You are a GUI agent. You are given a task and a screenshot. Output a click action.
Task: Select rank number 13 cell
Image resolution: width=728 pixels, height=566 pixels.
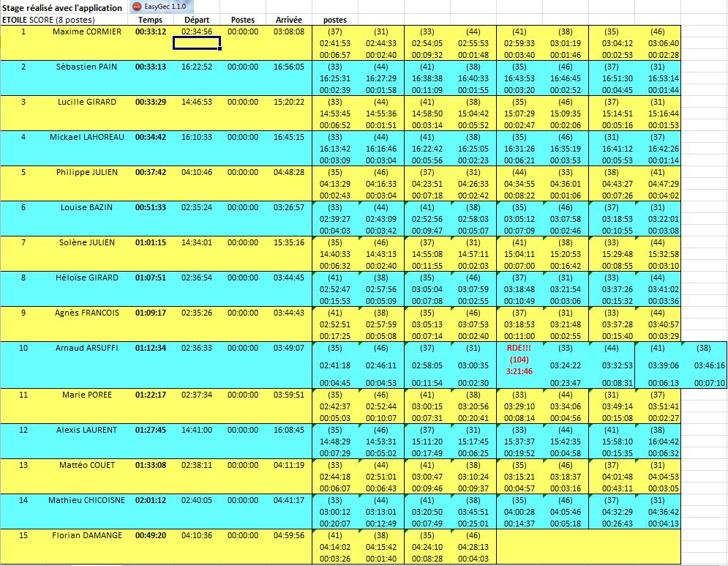(23, 465)
